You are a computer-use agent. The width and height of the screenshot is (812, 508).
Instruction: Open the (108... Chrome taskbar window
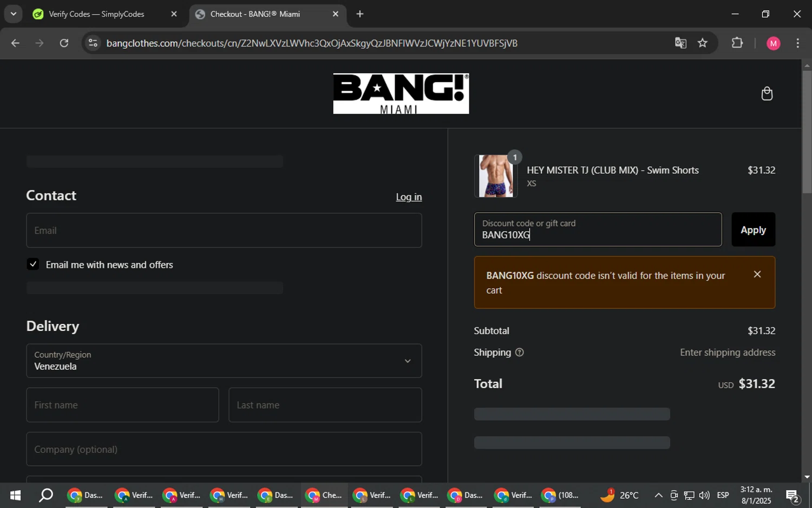[x=561, y=495]
